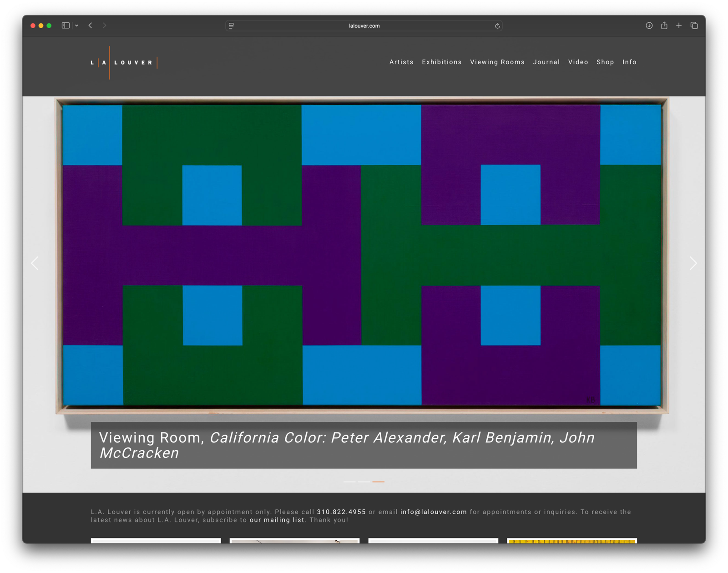This screenshot has width=728, height=573.
Task: Show the tab overview
Action: click(x=694, y=25)
